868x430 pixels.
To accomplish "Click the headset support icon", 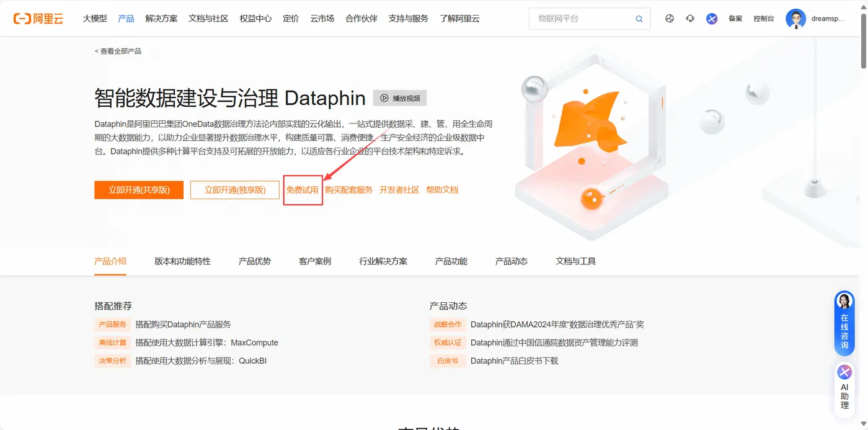I will 690,19.
